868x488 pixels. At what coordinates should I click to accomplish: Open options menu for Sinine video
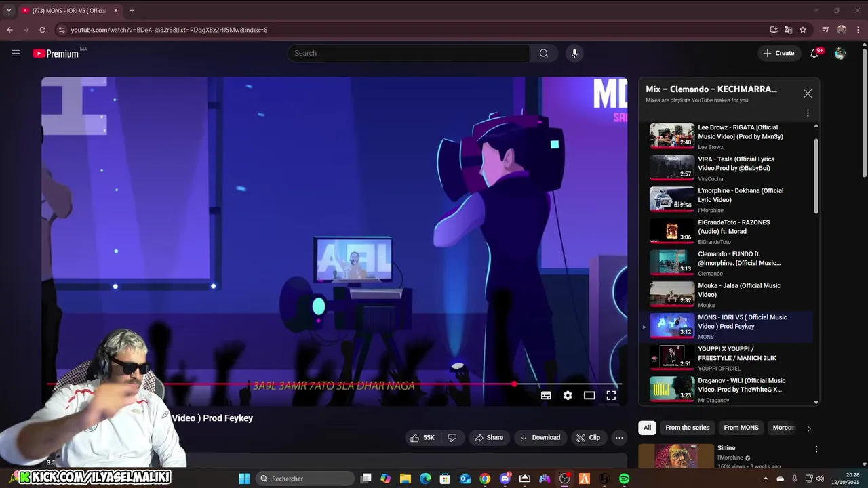click(816, 449)
